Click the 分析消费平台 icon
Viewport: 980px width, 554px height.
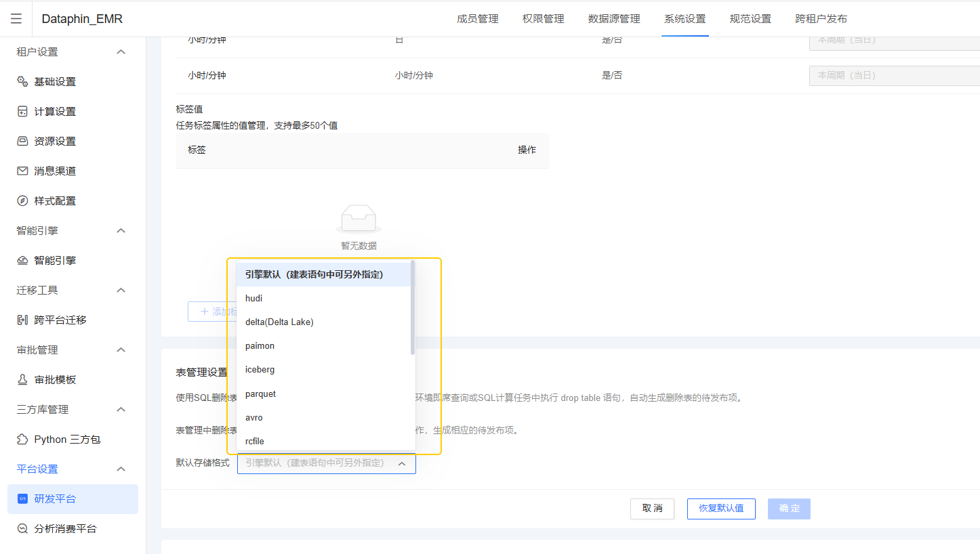point(22,529)
